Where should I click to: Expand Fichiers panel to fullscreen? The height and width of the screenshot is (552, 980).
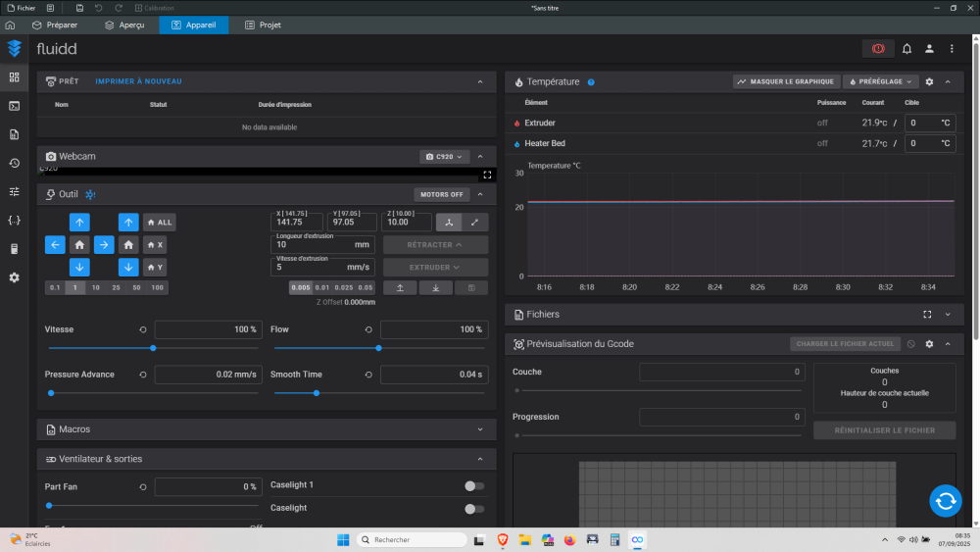(x=927, y=315)
